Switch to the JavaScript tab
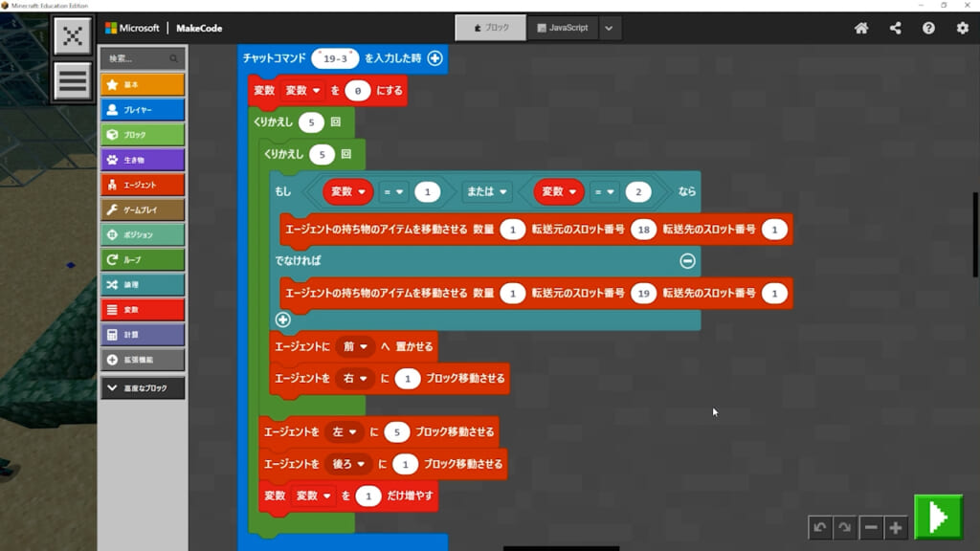The height and width of the screenshot is (551, 980). click(x=563, y=28)
